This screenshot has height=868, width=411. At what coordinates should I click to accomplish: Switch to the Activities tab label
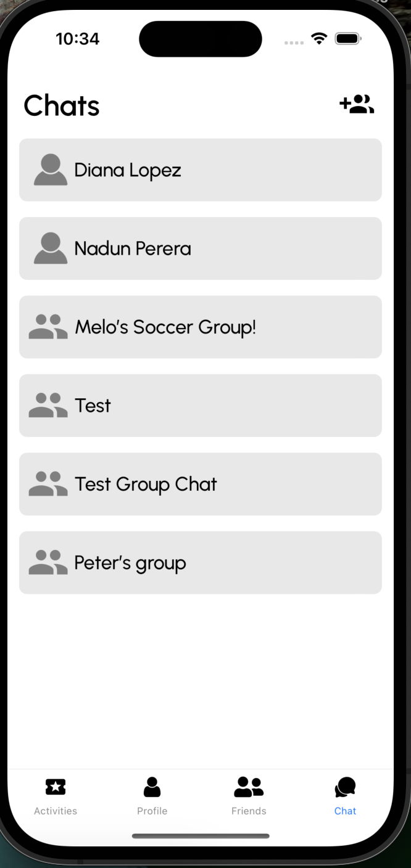pyautogui.click(x=56, y=811)
